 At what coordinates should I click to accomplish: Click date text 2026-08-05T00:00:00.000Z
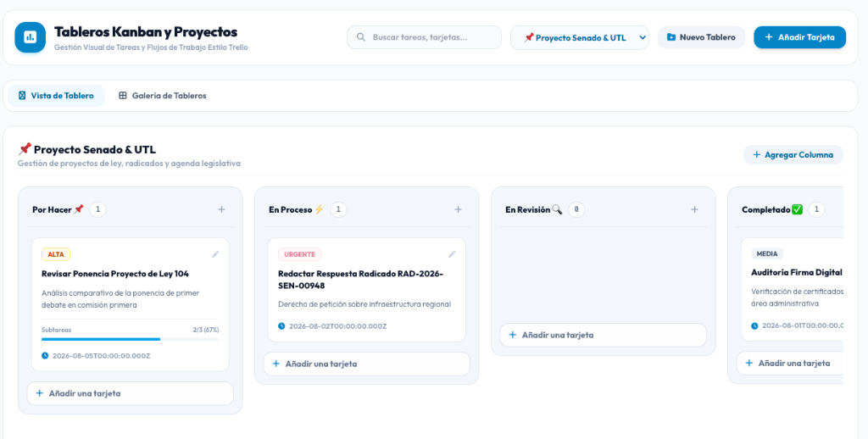pos(102,355)
